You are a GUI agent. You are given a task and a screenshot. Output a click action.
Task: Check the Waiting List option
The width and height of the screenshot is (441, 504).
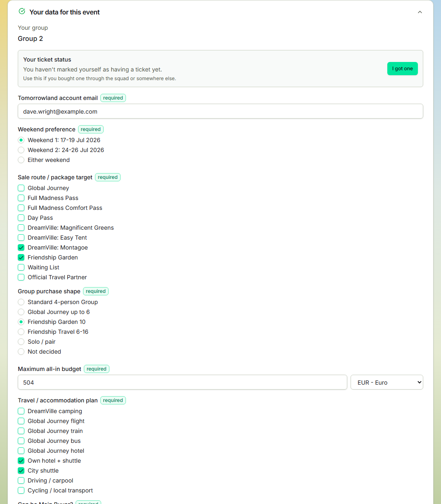(21, 267)
